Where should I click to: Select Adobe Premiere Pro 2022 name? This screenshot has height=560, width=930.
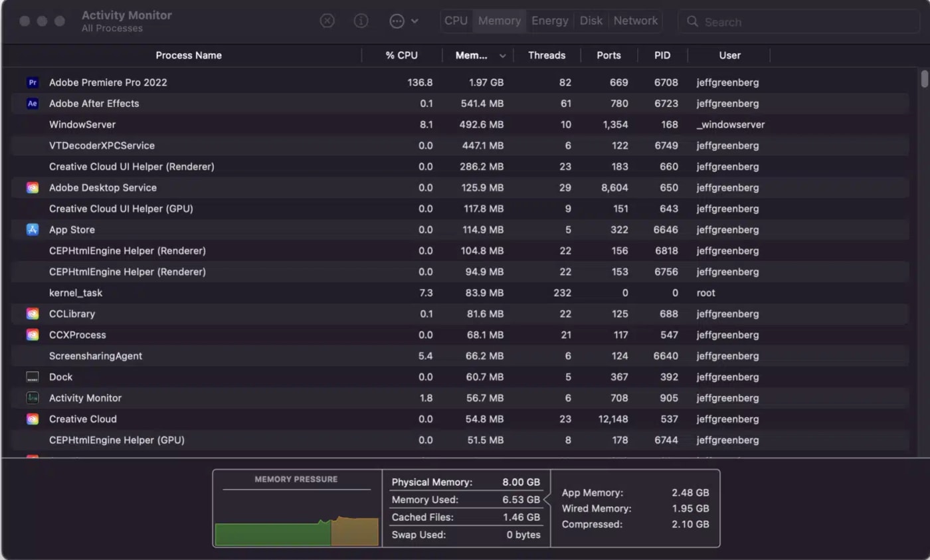pos(108,82)
